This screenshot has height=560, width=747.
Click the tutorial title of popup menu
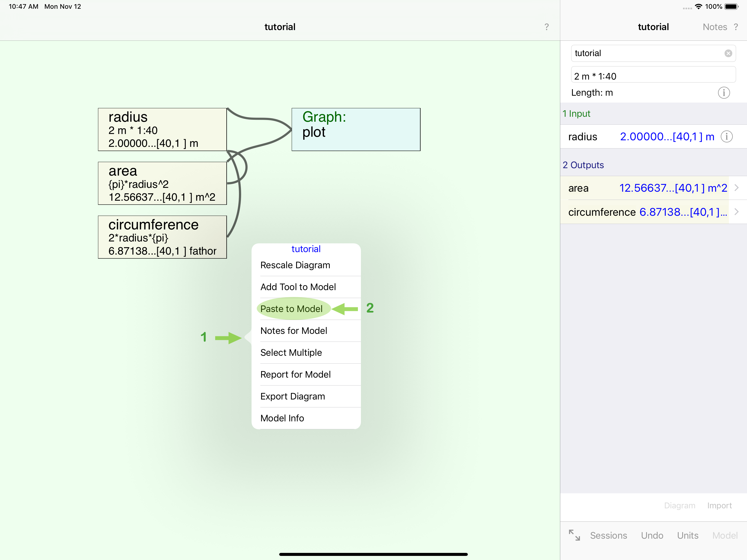tap(306, 249)
